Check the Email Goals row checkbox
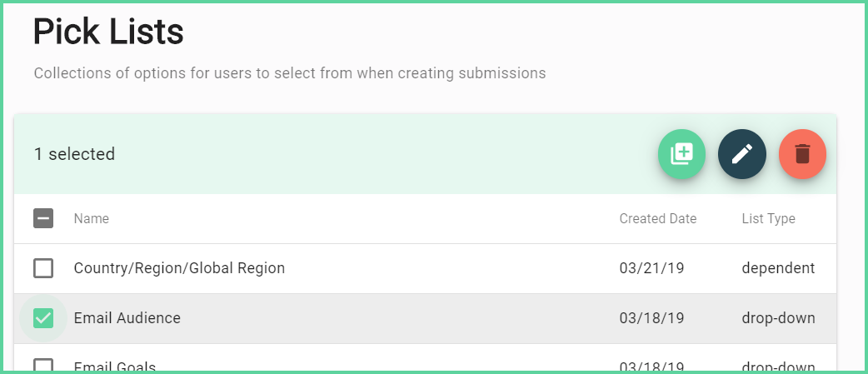 coord(43,365)
